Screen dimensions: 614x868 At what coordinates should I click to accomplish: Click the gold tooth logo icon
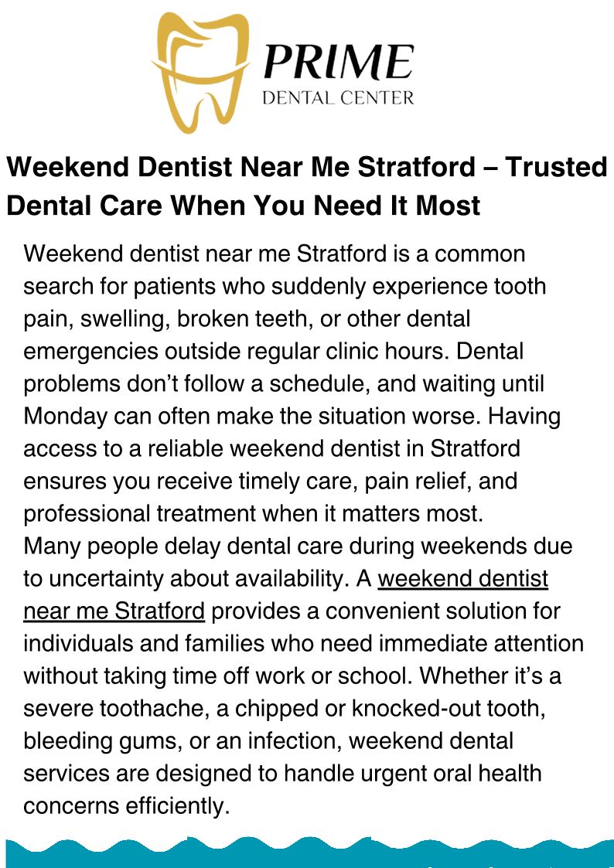(201, 71)
